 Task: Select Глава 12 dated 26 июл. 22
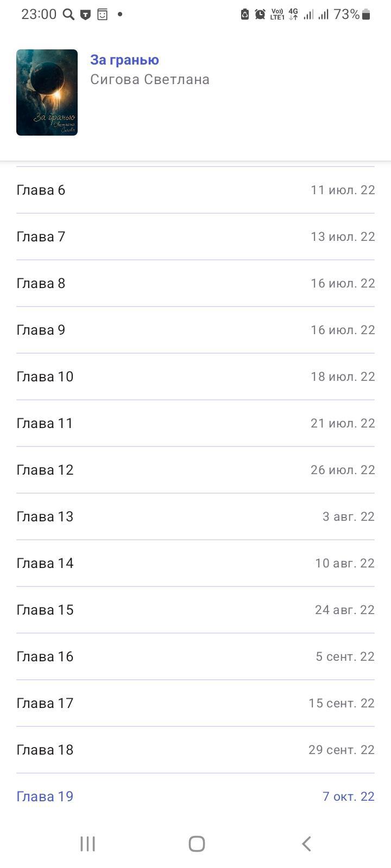coord(45,470)
